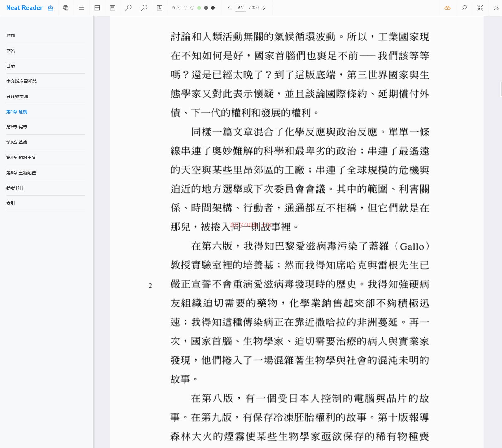502x448 pixels.
Task: Click the page number field showing 63
Action: (241, 8)
